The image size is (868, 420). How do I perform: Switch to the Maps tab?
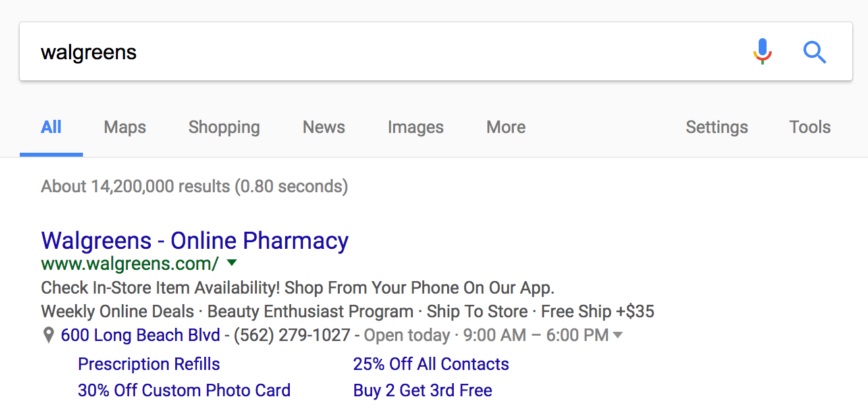tap(125, 127)
